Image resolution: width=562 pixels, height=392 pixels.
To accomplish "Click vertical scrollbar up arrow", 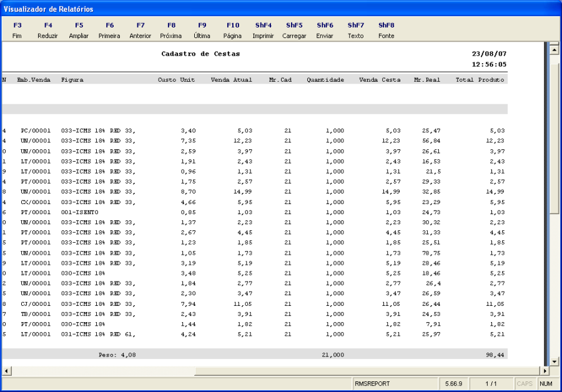I will click(x=554, y=49).
